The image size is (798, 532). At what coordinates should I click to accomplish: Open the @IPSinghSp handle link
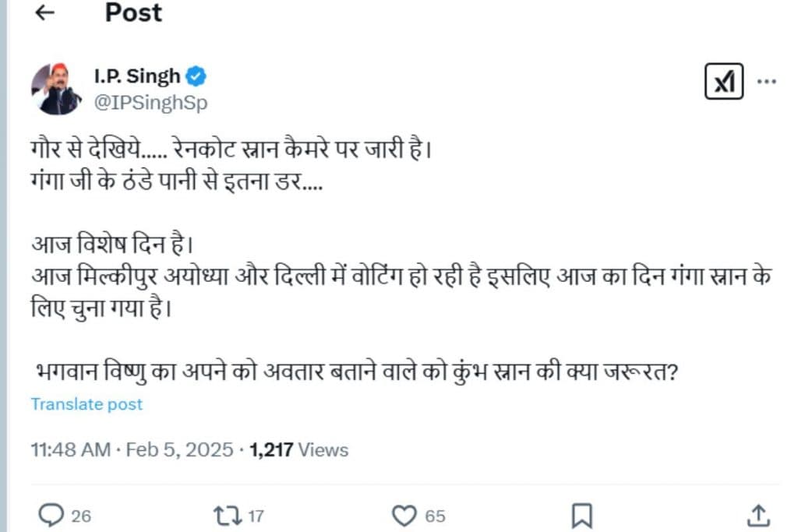[150, 103]
